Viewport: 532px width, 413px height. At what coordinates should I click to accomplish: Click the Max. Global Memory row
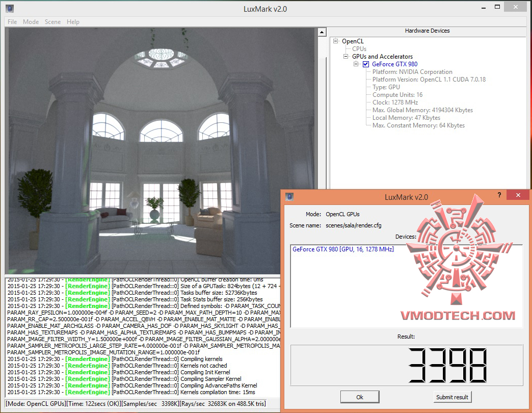422,110
